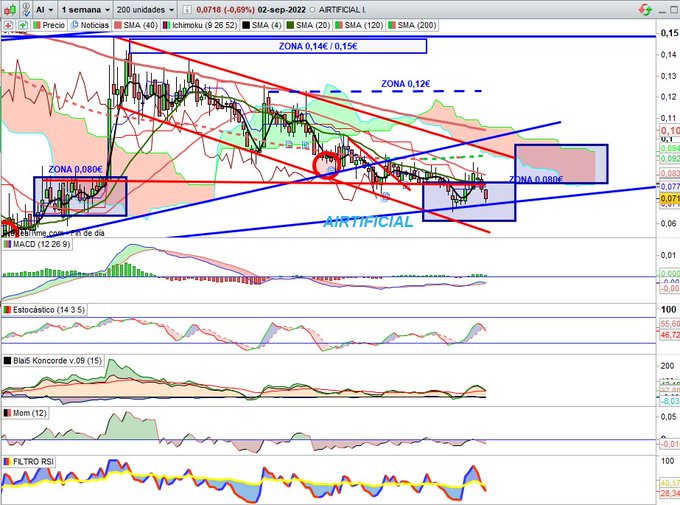Open the 200 unidades dropdown

145,10
